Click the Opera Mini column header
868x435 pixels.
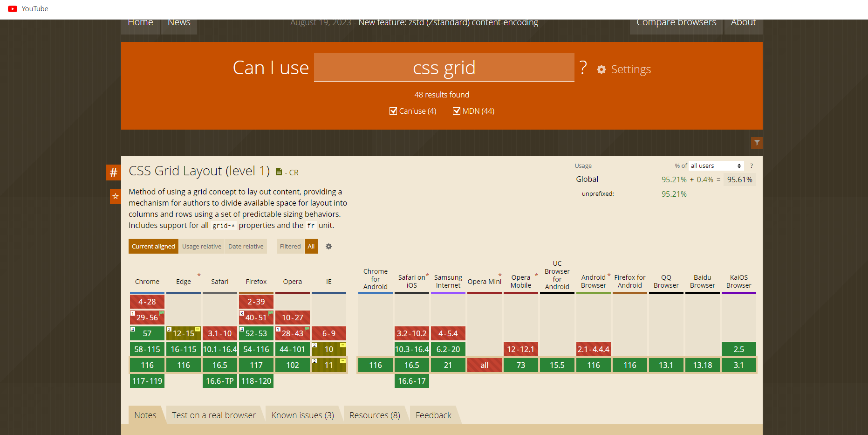tap(485, 282)
